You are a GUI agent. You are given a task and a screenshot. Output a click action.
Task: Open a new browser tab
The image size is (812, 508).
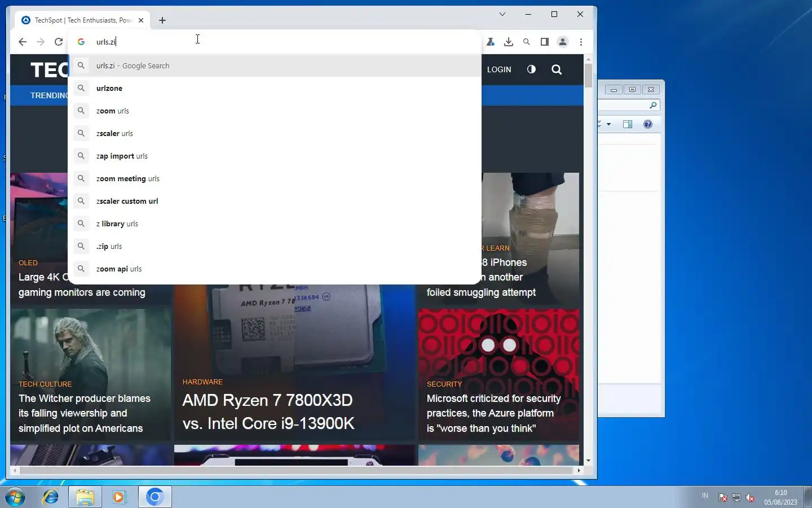[x=162, y=20]
